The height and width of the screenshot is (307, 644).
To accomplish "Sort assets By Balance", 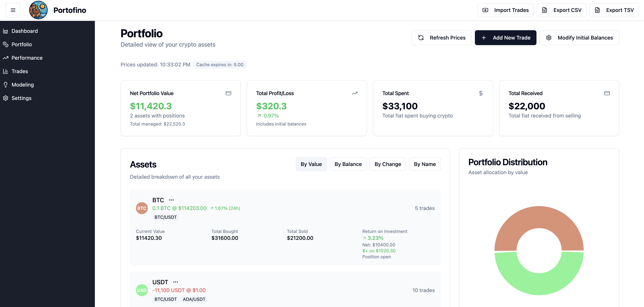I will pyautogui.click(x=348, y=164).
